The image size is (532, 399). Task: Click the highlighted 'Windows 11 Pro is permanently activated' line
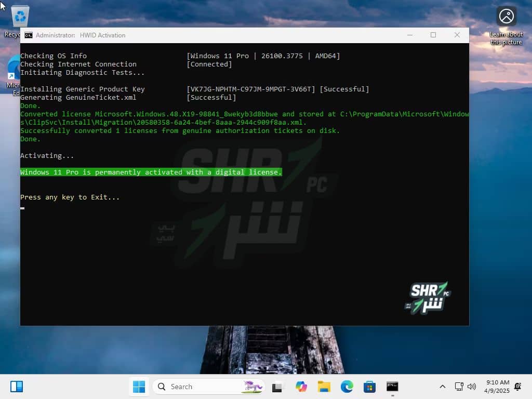(x=151, y=172)
